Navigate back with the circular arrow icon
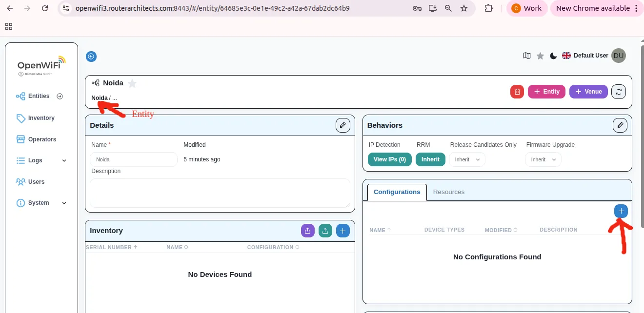Image resolution: width=644 pixels, height=313 pixels. coord(91,56)
